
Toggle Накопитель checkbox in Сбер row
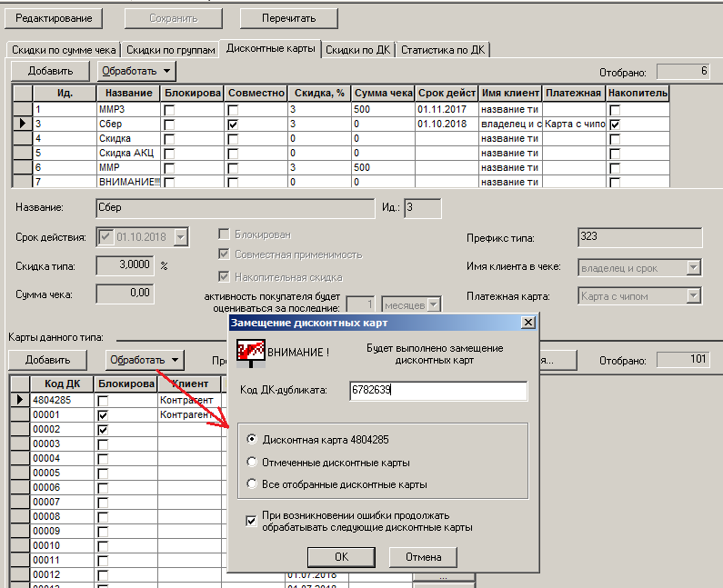[615, 125]
